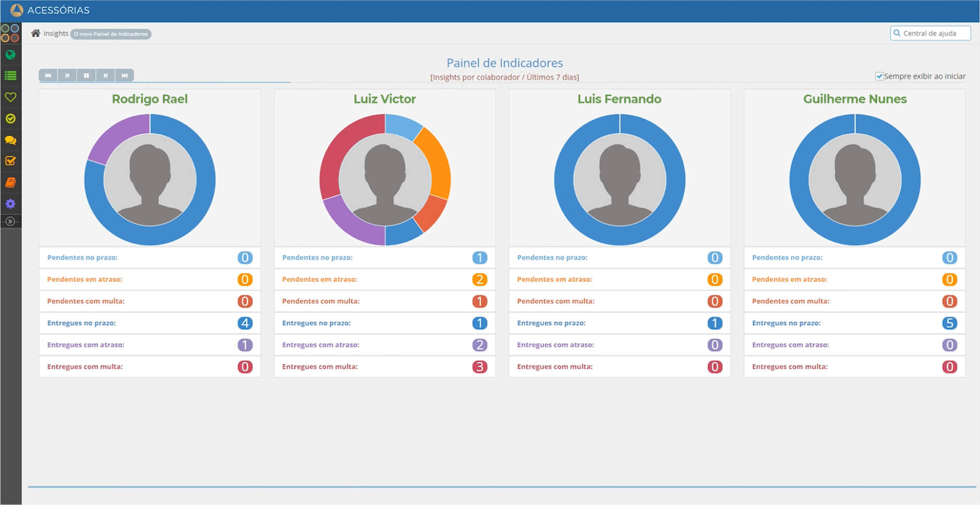Click the Painel de Indicadores title
Viewport: 980px width, 505px height.
coord(505,63)
